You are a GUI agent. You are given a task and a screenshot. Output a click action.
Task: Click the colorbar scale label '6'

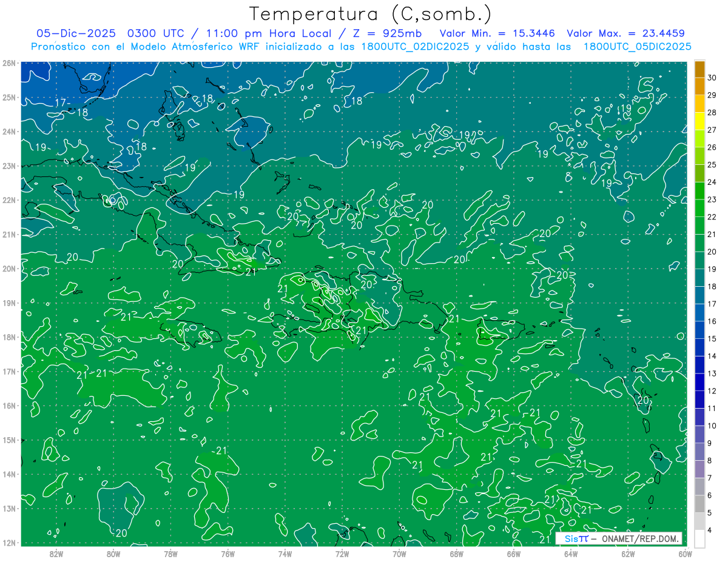pos(710,495)
